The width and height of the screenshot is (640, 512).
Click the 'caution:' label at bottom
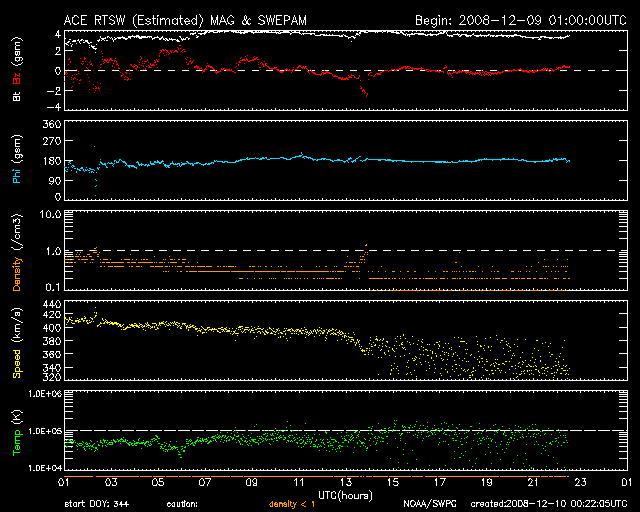(182, 504)
